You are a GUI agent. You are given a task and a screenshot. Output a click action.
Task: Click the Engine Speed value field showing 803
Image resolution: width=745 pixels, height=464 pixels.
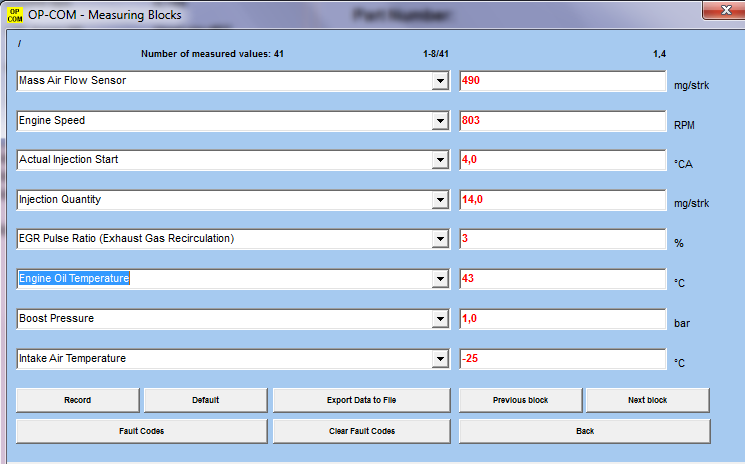pyautogui.click(x=562, y=121)
